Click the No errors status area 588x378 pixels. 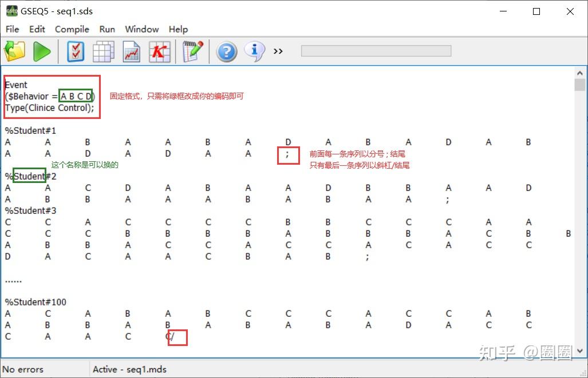[23, 369]
